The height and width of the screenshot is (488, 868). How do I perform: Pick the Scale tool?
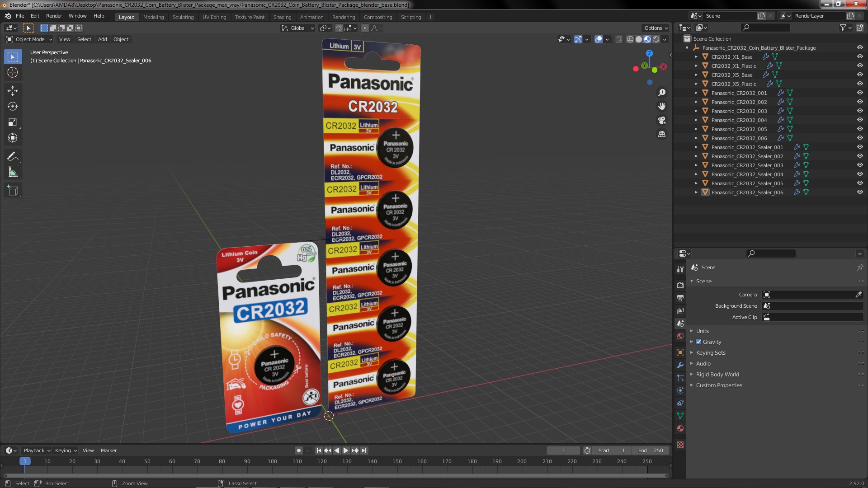(13, 122)
